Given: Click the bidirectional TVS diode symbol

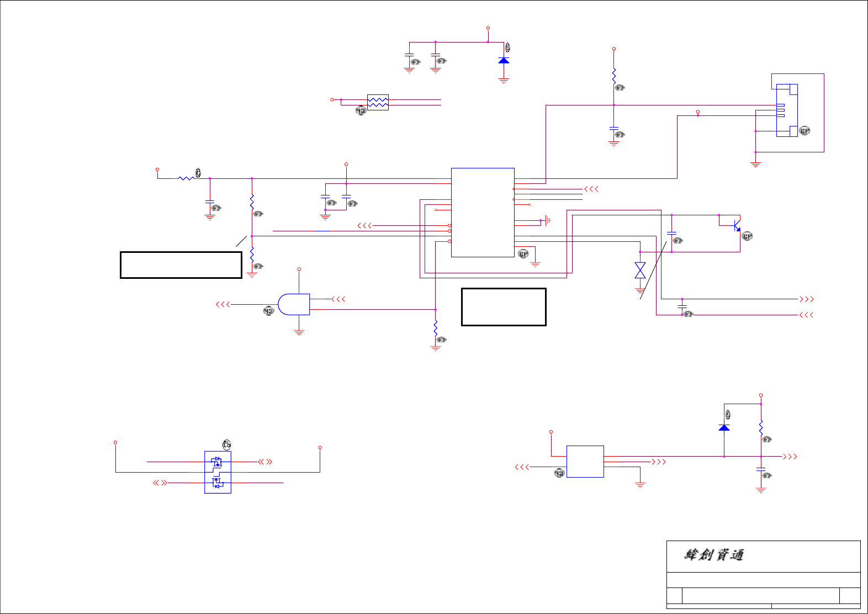Looking at the screenshot, I should (640, 271).
